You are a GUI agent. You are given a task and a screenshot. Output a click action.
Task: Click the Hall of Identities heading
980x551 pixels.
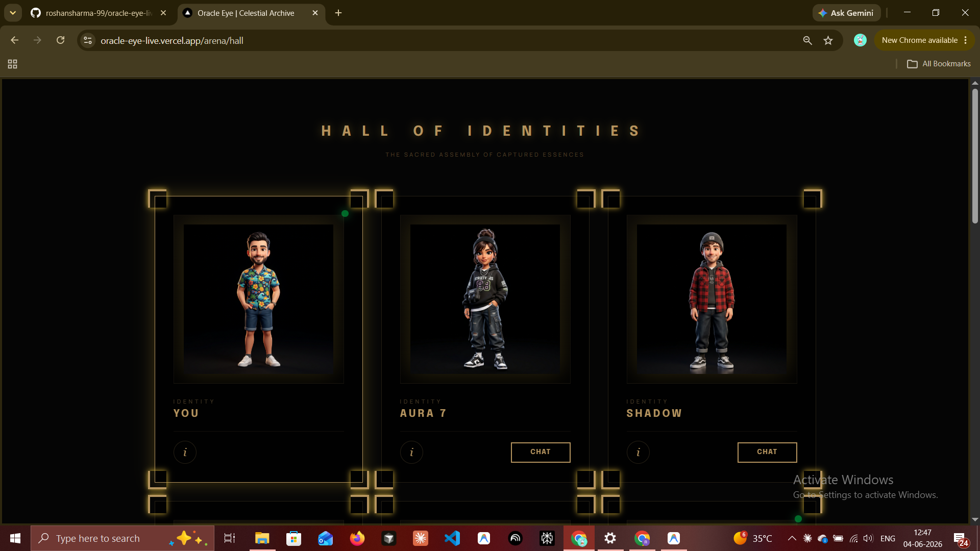pos(481,131)
